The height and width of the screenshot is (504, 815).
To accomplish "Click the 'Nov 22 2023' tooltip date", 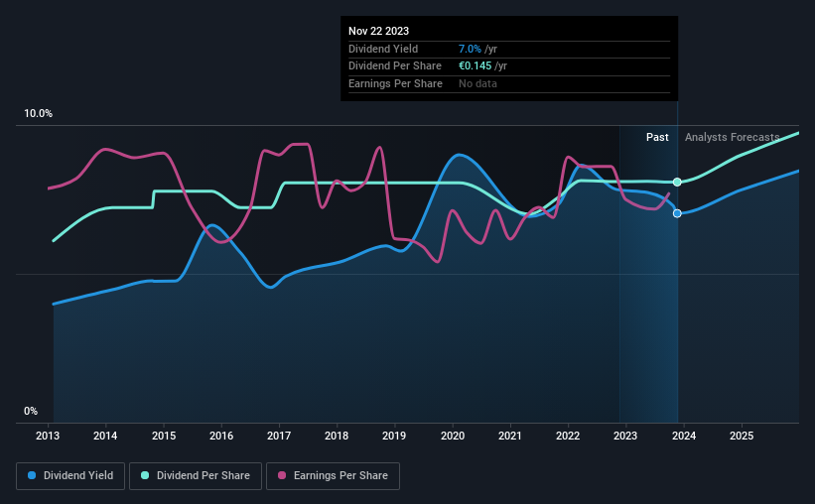I will [378, 31].
